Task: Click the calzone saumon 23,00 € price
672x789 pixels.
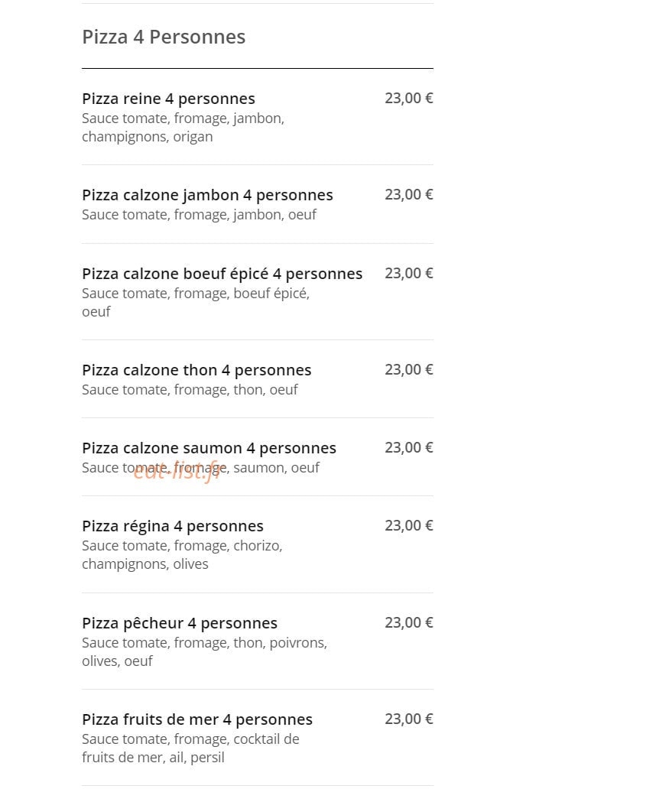Action: [x=408, y=447]
